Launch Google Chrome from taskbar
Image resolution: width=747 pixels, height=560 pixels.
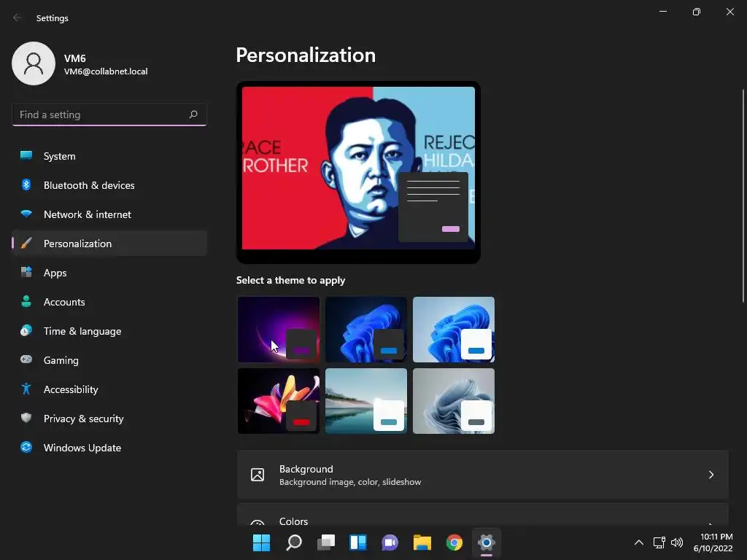pyautogui.click(x=454, y=542)
